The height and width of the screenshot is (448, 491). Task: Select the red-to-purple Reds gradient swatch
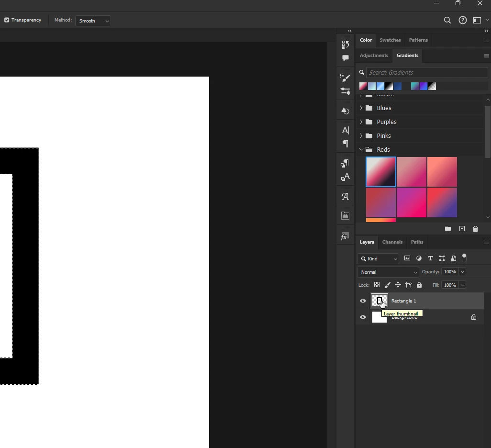click(442, 202)
